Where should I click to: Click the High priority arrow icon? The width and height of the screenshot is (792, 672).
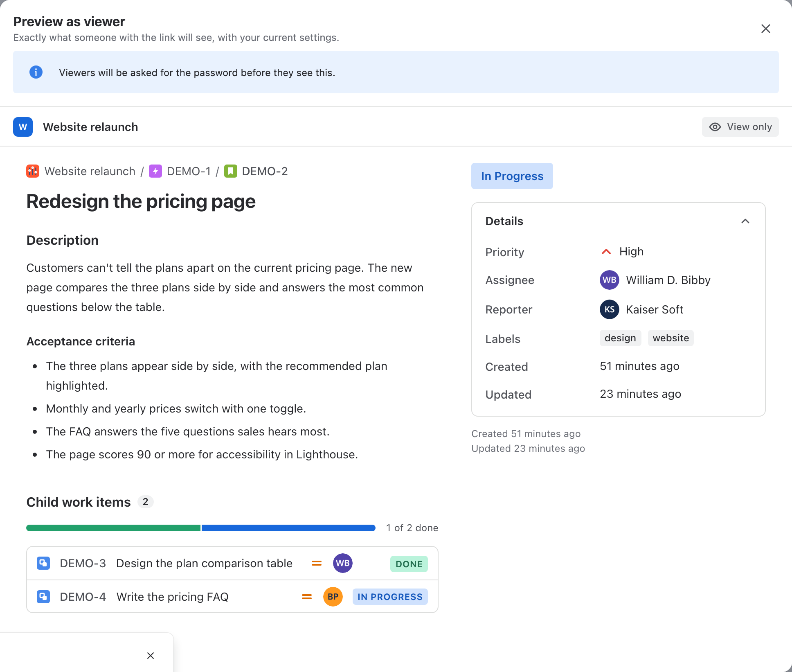[606, 252]
